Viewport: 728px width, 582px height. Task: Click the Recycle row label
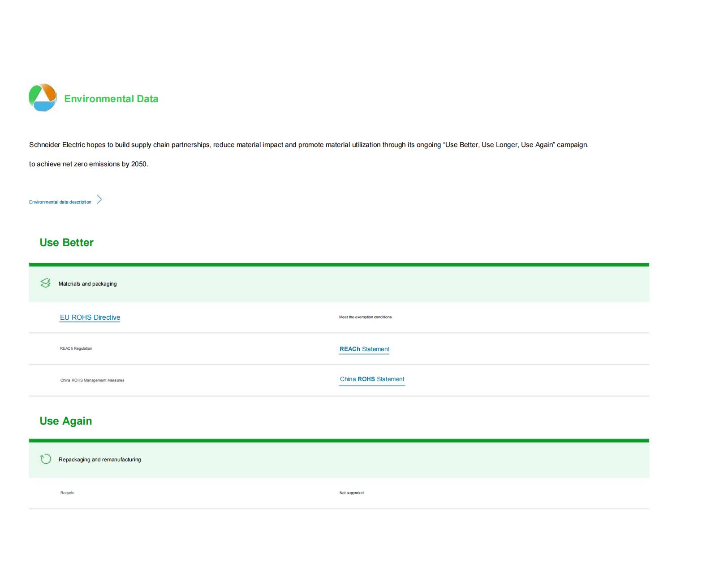[x=67, y=493]
